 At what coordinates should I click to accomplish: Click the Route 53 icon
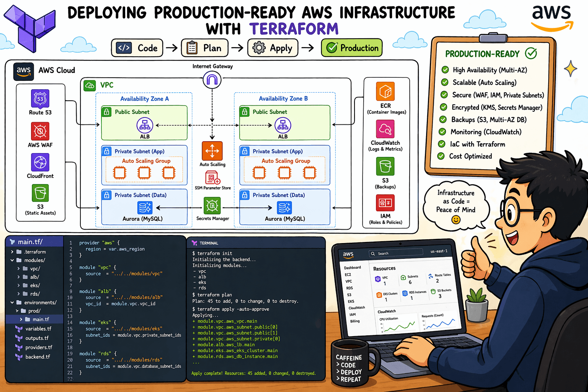pos(40,99)
